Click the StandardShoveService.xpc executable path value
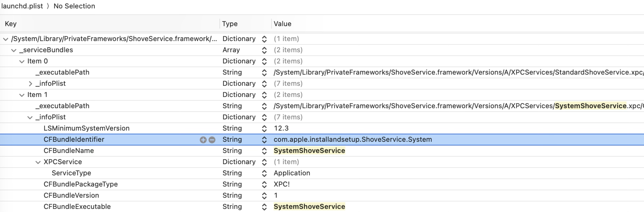The height and width of the screenshot is (212, 644). [458, 72]
